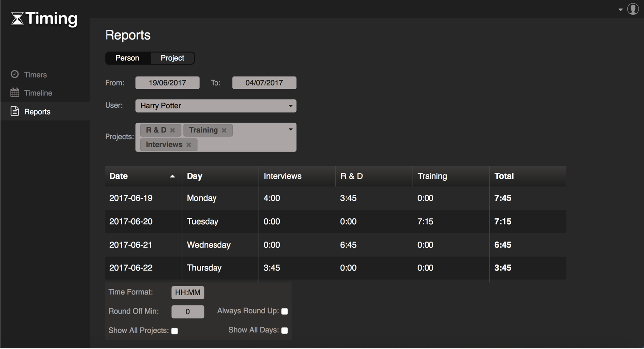Image resolution: width=644 pixels, height=349 pixels.
Task: Click the HH:MM time format button
Action: pyautogui.click(x=188, y=293)
